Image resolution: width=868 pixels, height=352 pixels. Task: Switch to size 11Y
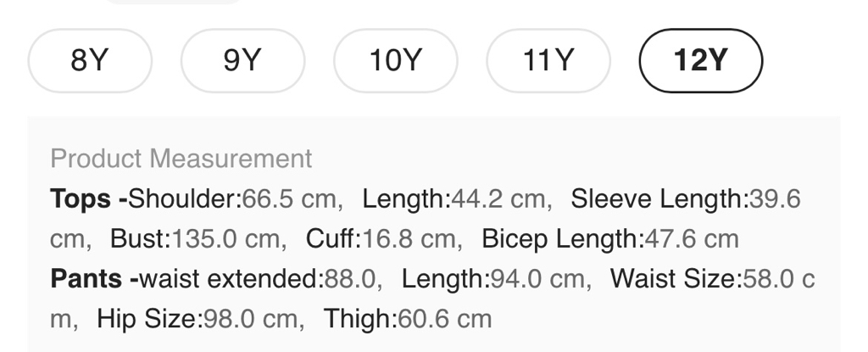click(x=548, y=61)
